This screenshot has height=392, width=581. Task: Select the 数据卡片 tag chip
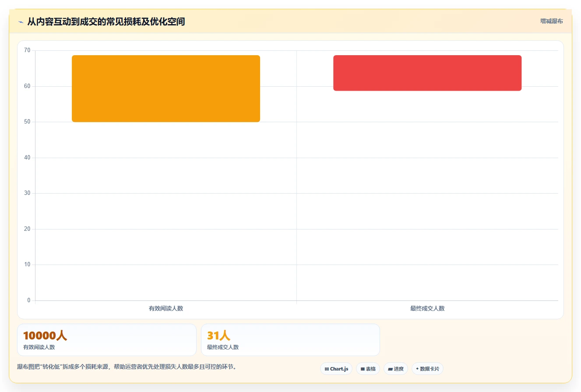427,369
